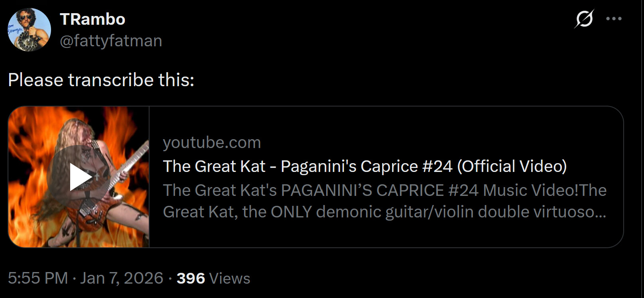Click the tweet text "Please transcribe this:"
644x298 pixels.
click(101, 80)
